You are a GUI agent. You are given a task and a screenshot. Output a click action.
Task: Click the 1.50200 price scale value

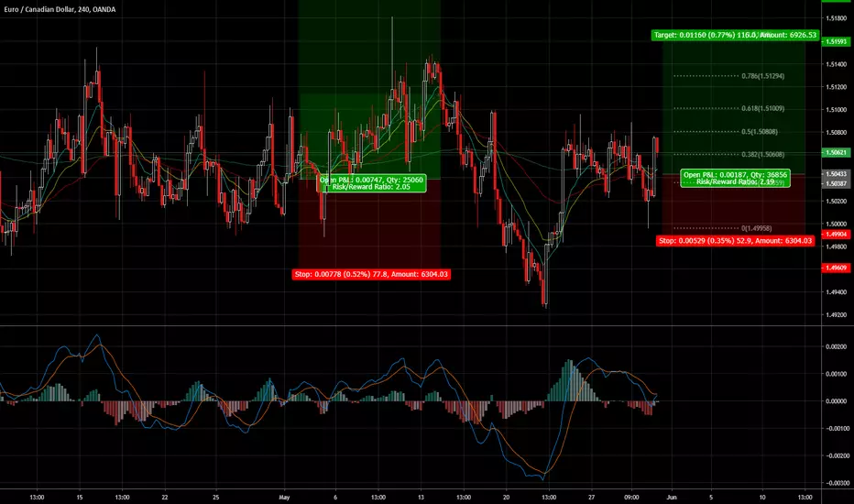pyautogui.click(x=836, y=201)
